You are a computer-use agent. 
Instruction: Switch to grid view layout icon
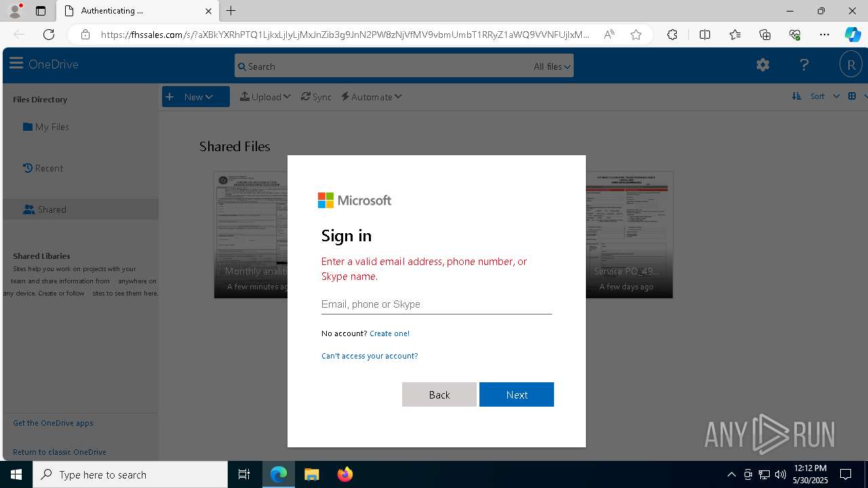point(852,96)
